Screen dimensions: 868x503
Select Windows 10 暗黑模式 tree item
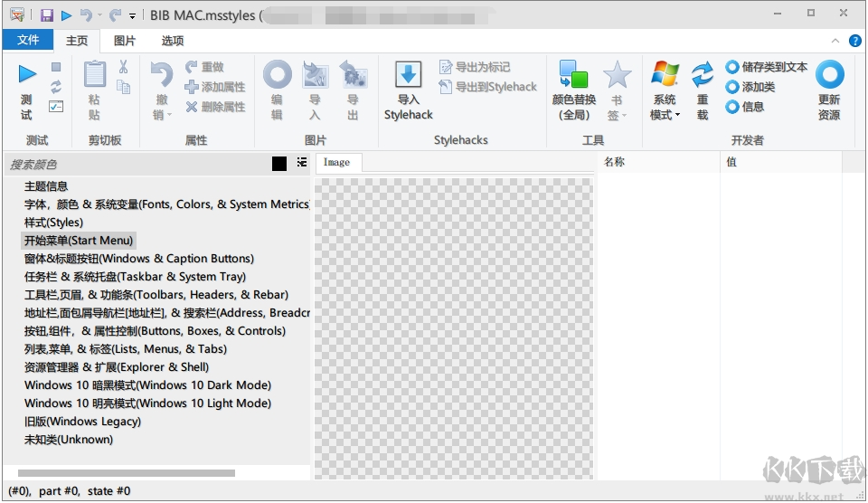pyautogui.click(x=147, y=385)
